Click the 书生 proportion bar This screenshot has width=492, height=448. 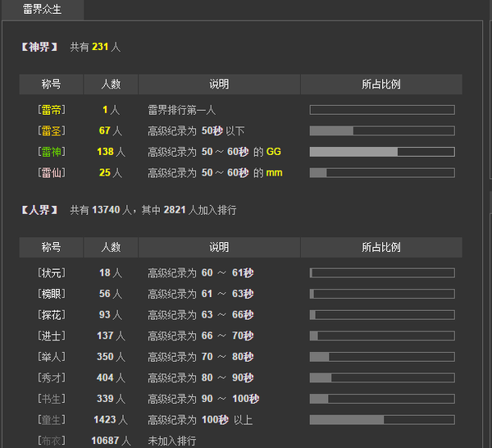[382, 399]
